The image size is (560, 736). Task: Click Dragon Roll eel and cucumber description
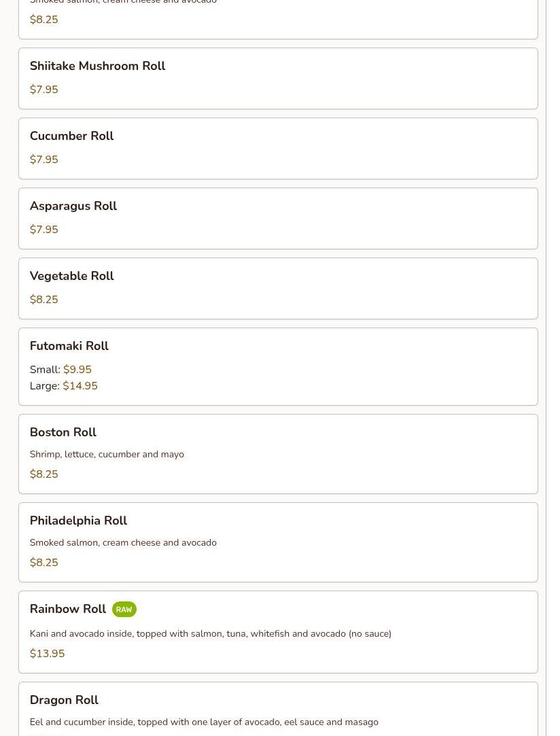pyautogui.click(x=204, y=722)
